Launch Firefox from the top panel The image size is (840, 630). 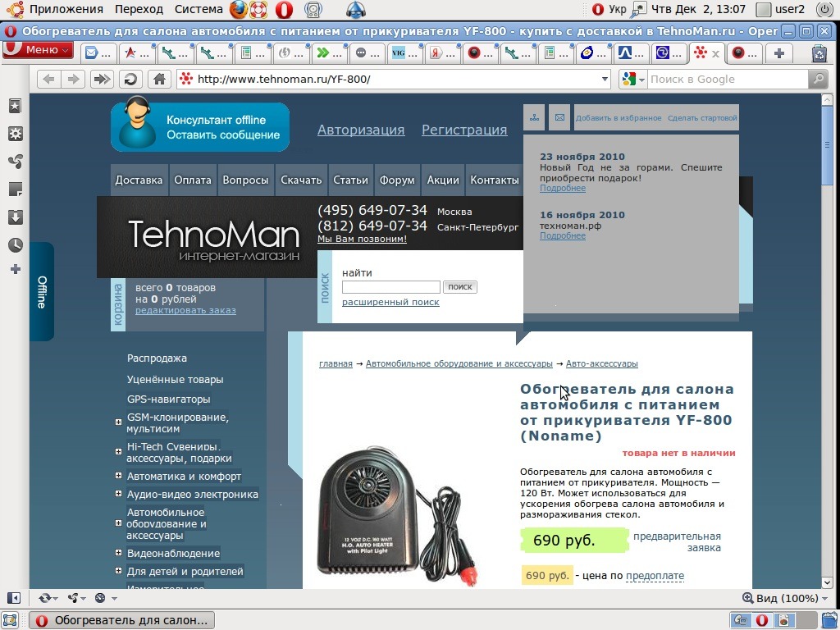tap(239, 9)
